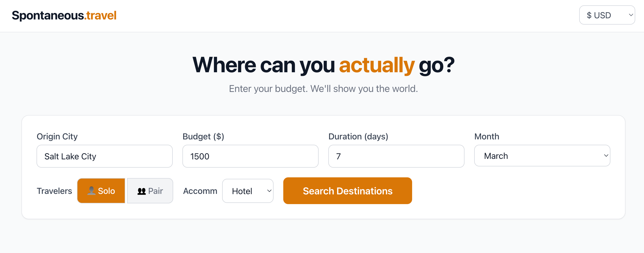
Task: Click the chevron arrow in the Month selector
Action: click(x=606, y=156)
